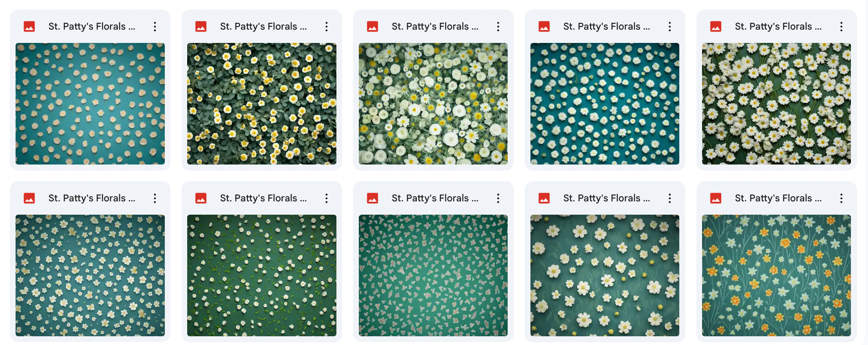This screenshot has width=868, height=345.
Task: Open thumbnail with orange and white daffodils
Action: pos(776,275)
